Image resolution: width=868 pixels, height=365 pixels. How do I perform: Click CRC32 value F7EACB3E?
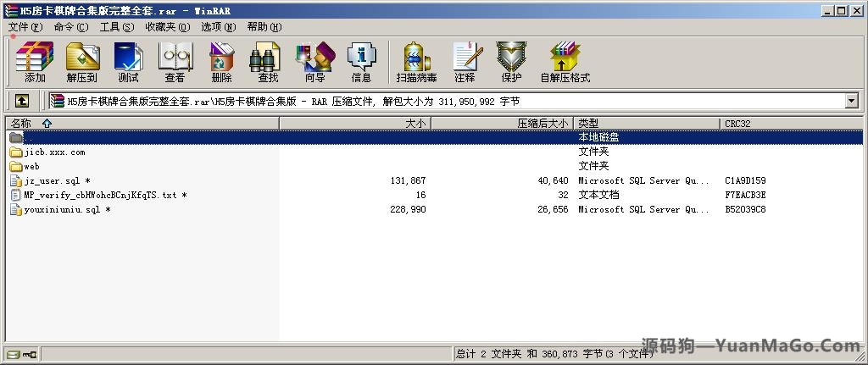(x=745, y=196)
